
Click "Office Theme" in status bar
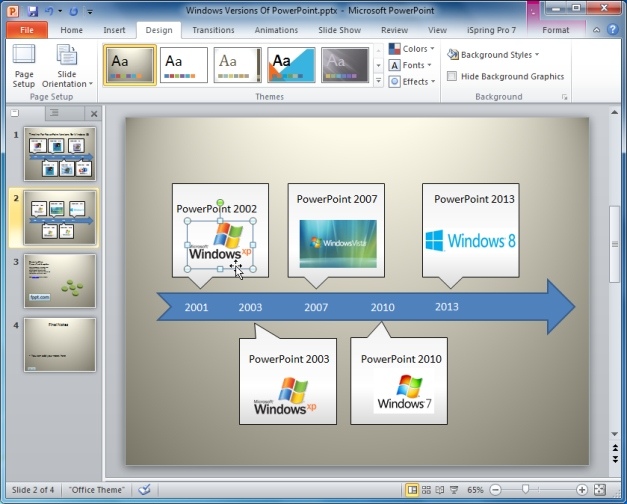[x=96, y=490]
